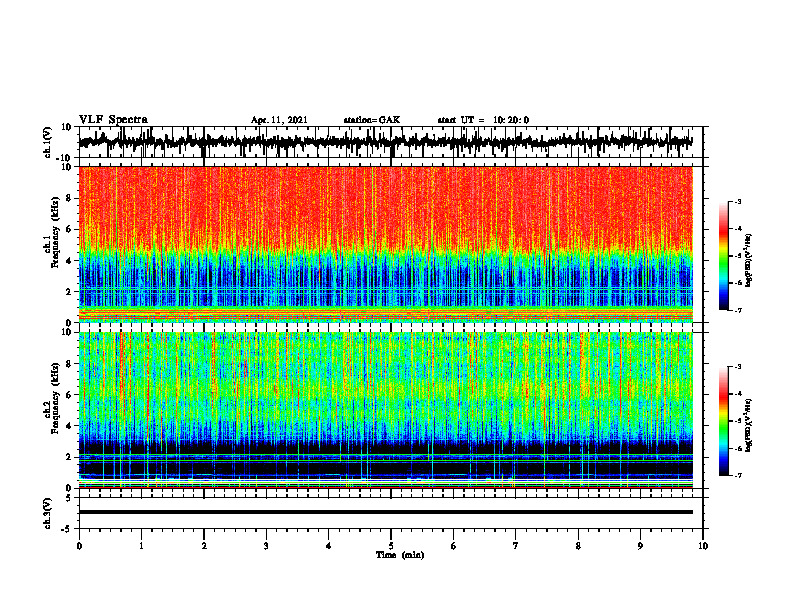Click the ch.1 voltage waveform trace panel
This screenshot has width=792, height=612.
click(390, 142)
